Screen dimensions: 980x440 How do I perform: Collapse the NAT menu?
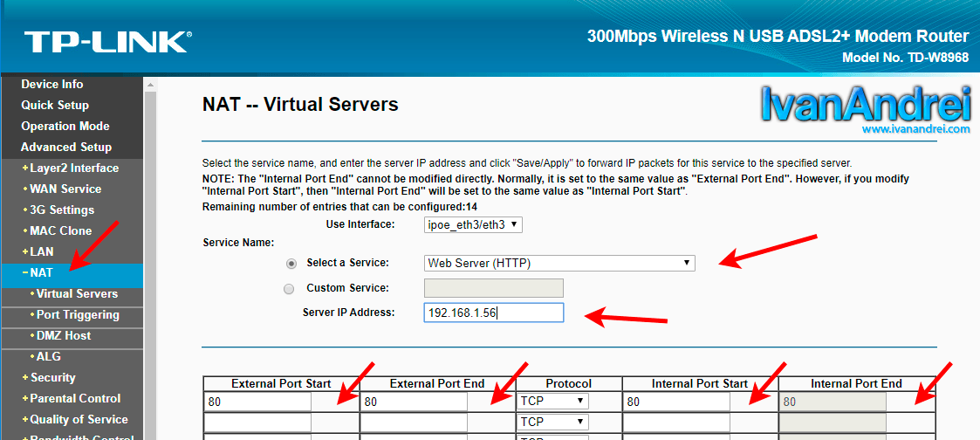[41, 272]
